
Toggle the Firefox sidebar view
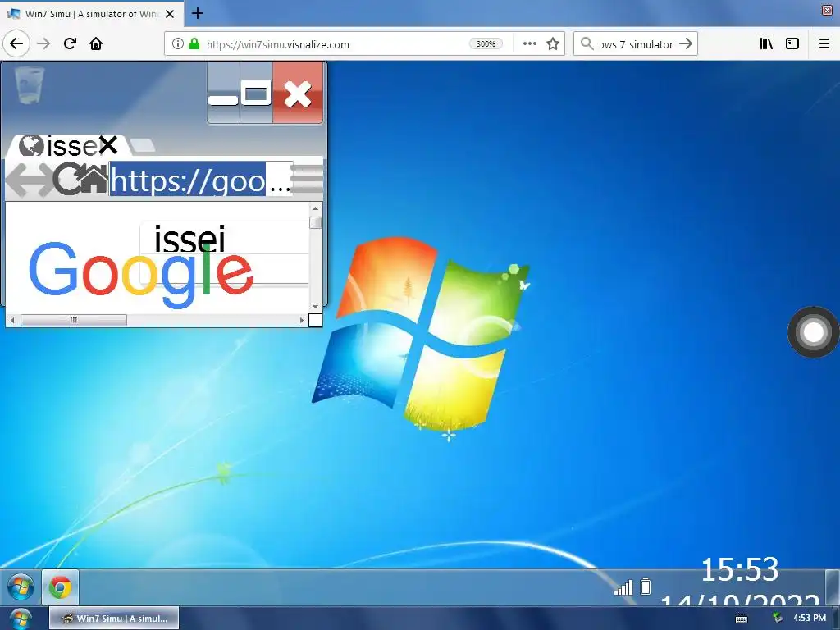(x=792, y=44)
